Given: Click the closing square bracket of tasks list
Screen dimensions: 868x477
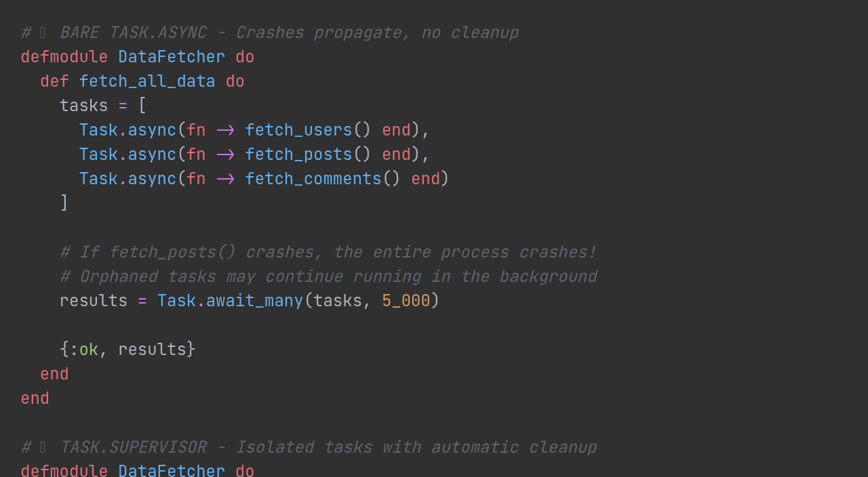Looking at the screenshot, I should [x=64, y=203].
